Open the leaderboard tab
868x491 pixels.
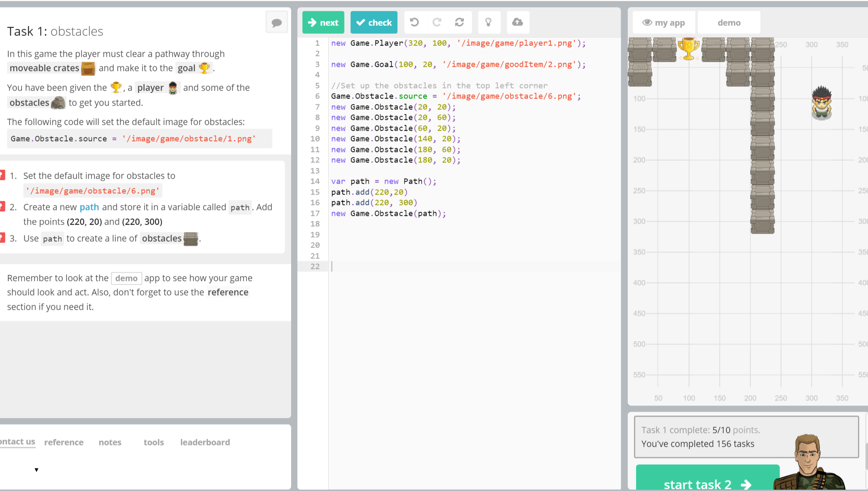coord(205,442)
